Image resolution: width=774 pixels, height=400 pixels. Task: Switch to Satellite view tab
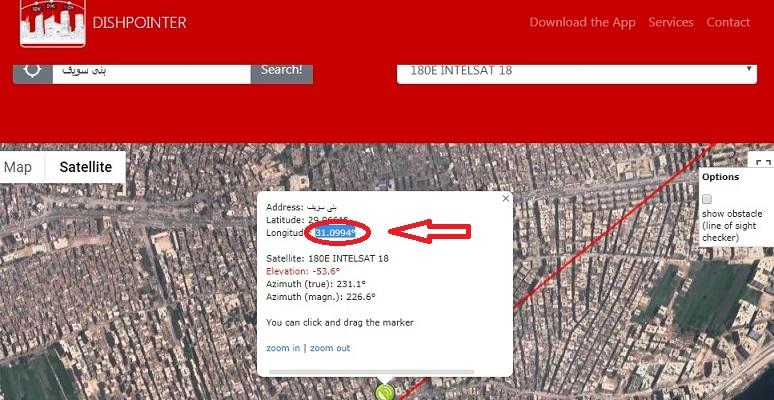[86, 167]
